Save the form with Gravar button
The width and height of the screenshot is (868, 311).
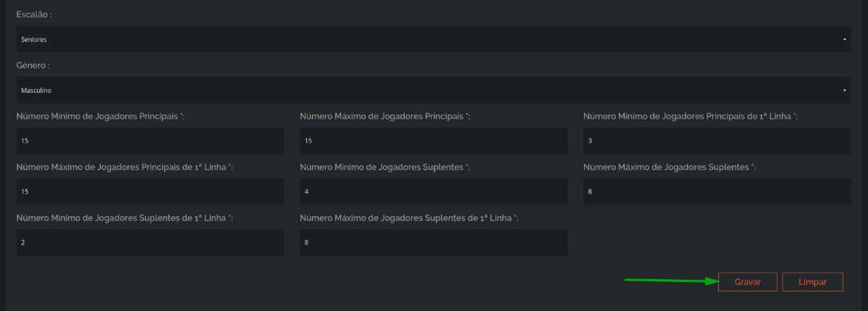[x=747, y=282]
